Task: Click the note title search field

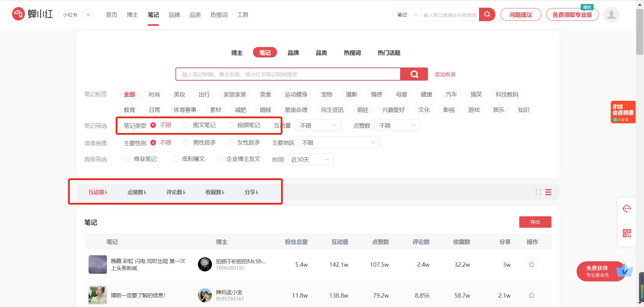Action: click(288, 74)
